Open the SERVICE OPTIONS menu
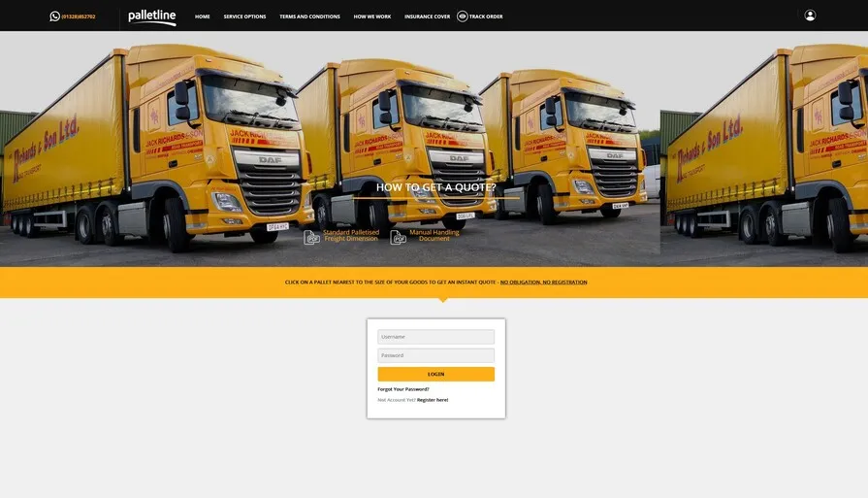This screenshot has width=868, height=498. pyautogui.click(x=244, y=17)
